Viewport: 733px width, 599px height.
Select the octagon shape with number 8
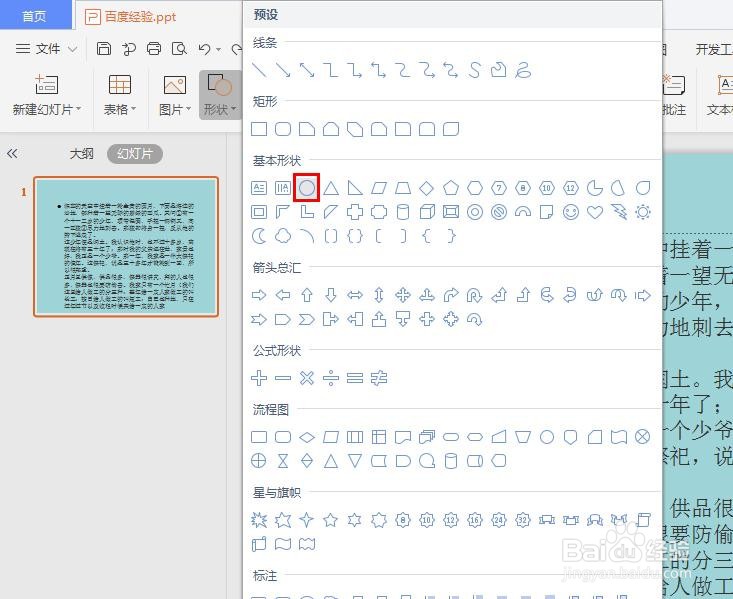point(523,188)
